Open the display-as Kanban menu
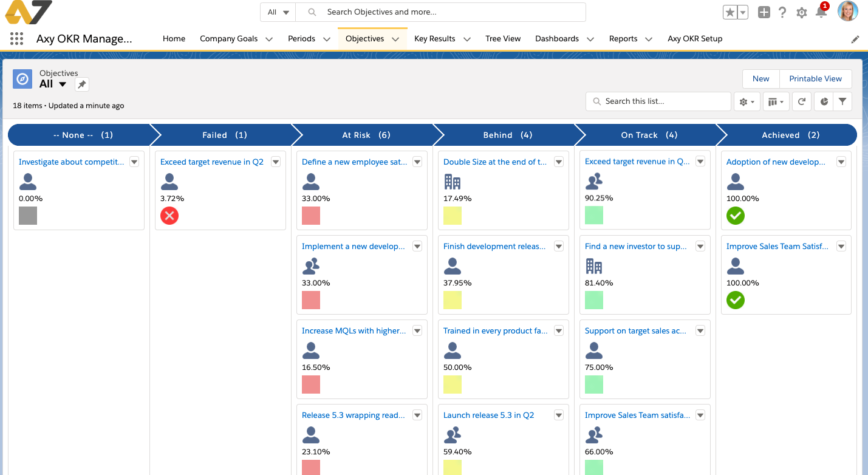The width and height of the screenshot is (868, 475). click(x=776, y=101)
